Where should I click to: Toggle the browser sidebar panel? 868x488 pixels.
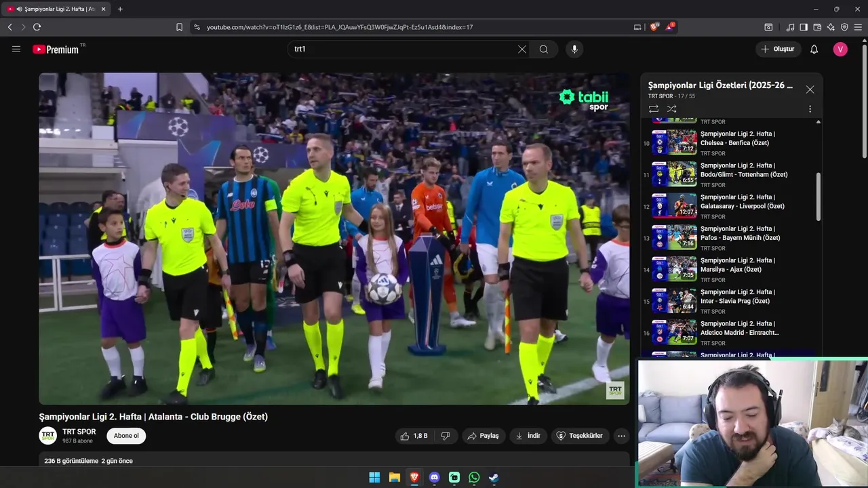[804, 27]
